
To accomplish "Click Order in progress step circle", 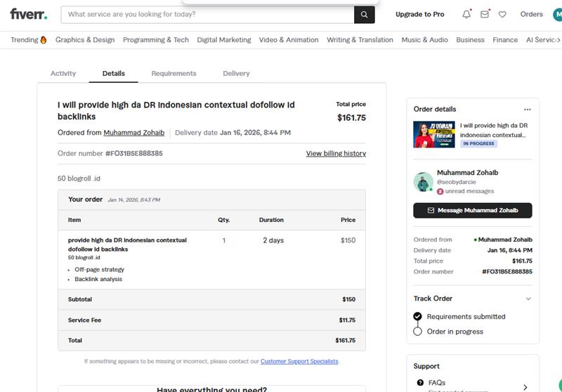I will [x=418, y=332].
